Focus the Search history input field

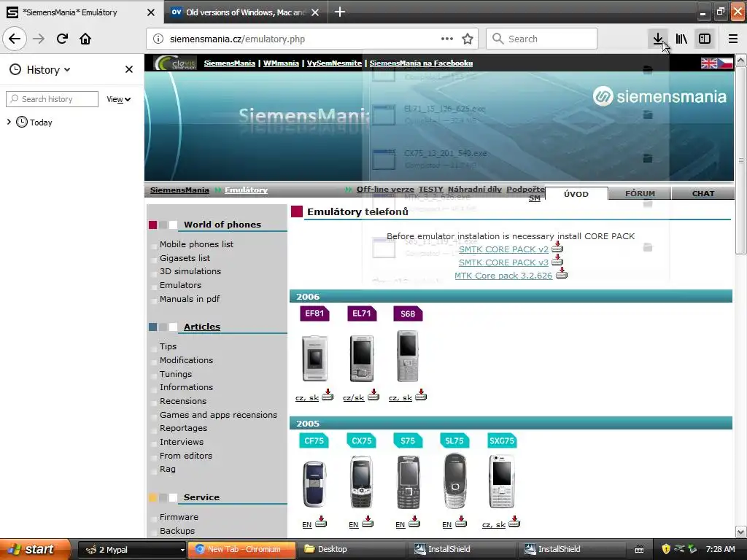[x=52, y=99]
